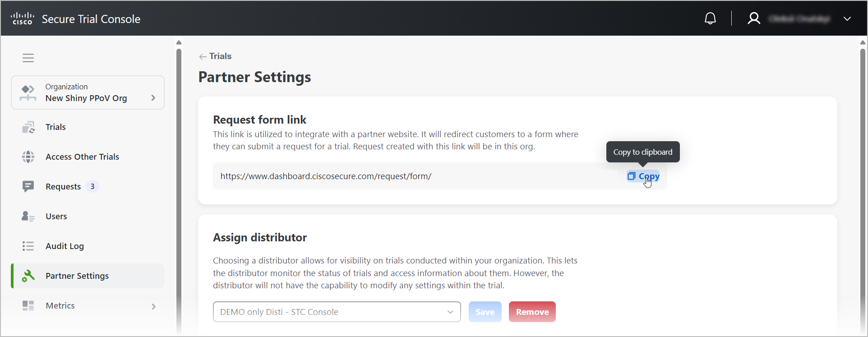Viewport: 868px width, 337px height.
Task: Open the Requests 3 menu entry
Action: coord(88,186)
